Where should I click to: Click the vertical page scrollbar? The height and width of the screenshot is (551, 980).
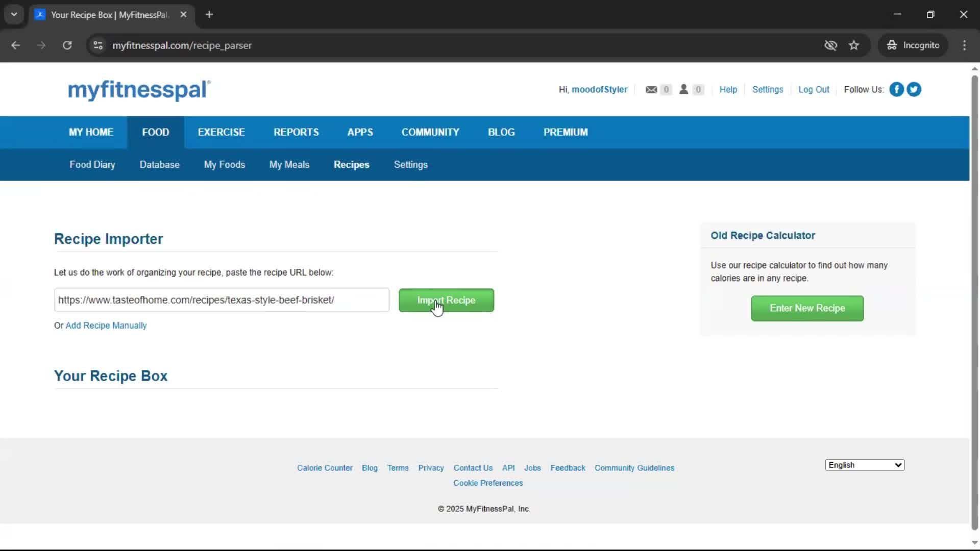click(974, 303)
